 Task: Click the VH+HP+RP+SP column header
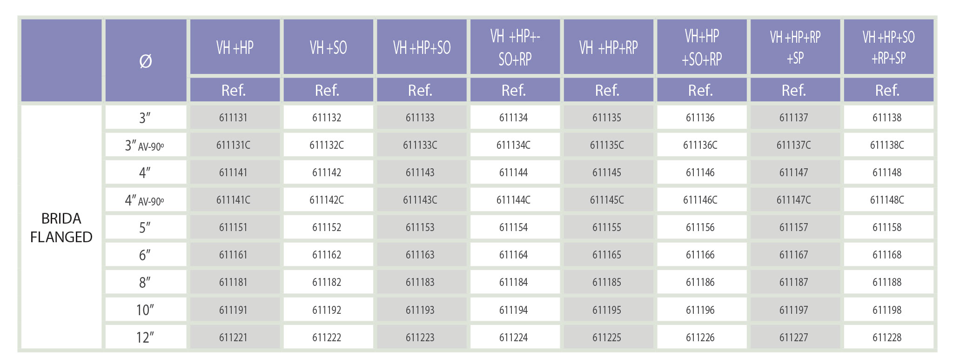(795, 47)
